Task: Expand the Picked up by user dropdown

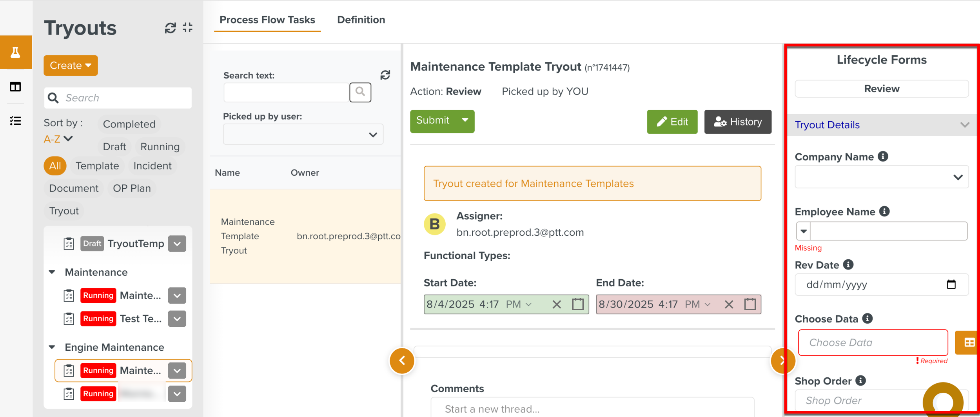Action: [303, 135]
